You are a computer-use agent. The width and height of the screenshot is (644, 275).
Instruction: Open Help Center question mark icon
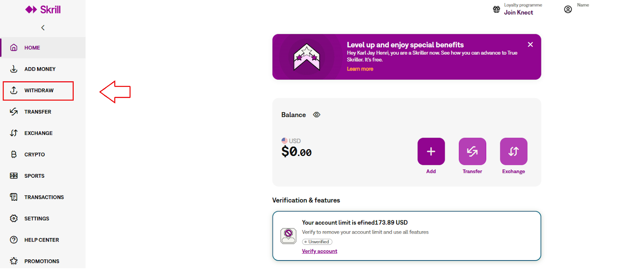click(14, 240)
